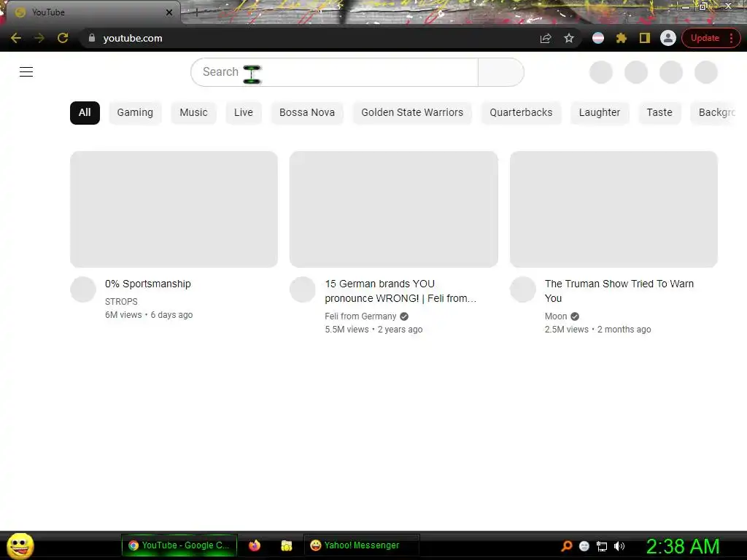Open the Chrome profile avatar
The height and width of the screenshot is (560, 747).
(668, 38)
